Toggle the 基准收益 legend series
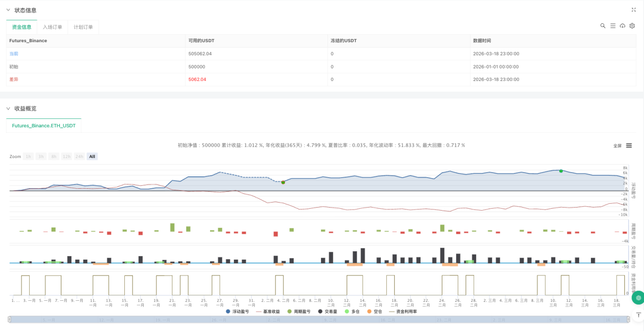The width and height of the screenshot is (644, 331). [x=268, y=312]
